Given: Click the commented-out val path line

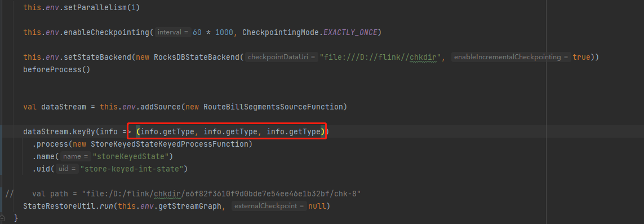Looking at the screenshot, I should [x=184, y=193].
